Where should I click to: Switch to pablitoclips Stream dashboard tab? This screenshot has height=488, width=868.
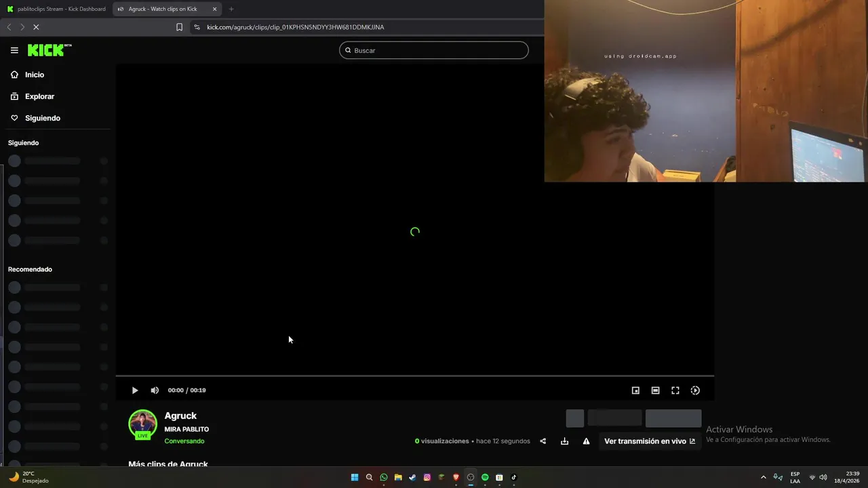tap(56, 9)
